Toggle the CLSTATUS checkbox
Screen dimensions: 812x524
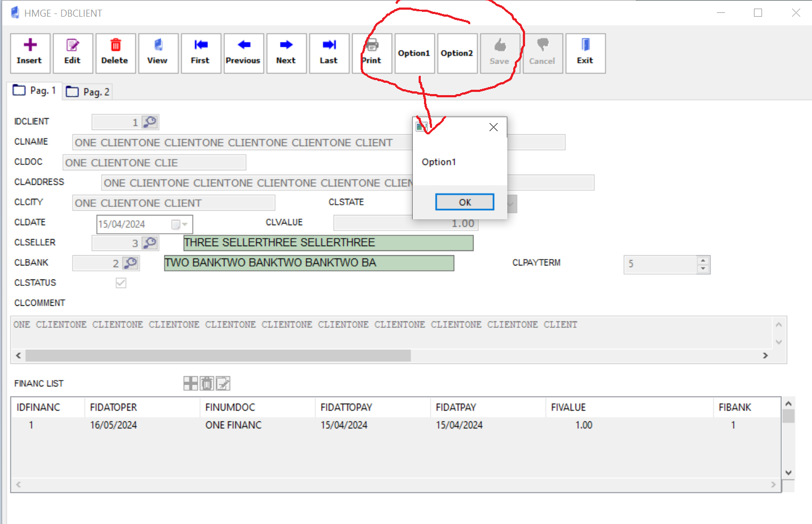tap(121, 283)
